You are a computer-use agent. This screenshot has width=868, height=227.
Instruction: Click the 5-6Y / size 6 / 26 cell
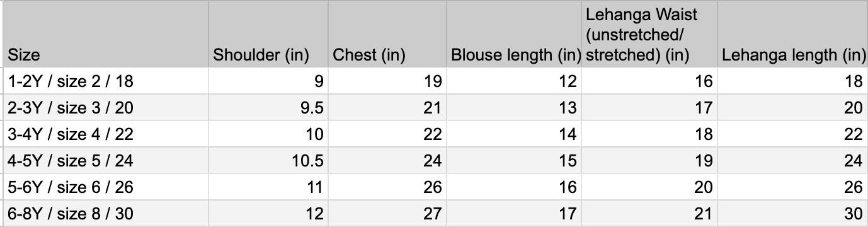click(106, 187)
